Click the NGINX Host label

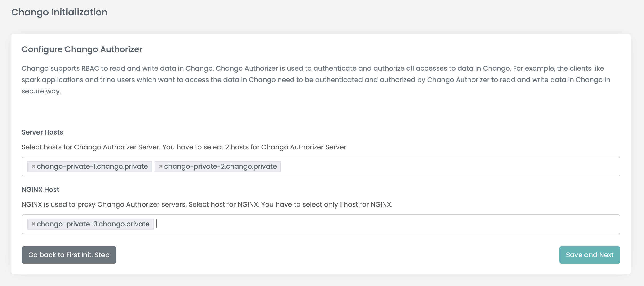coord(40,190)
